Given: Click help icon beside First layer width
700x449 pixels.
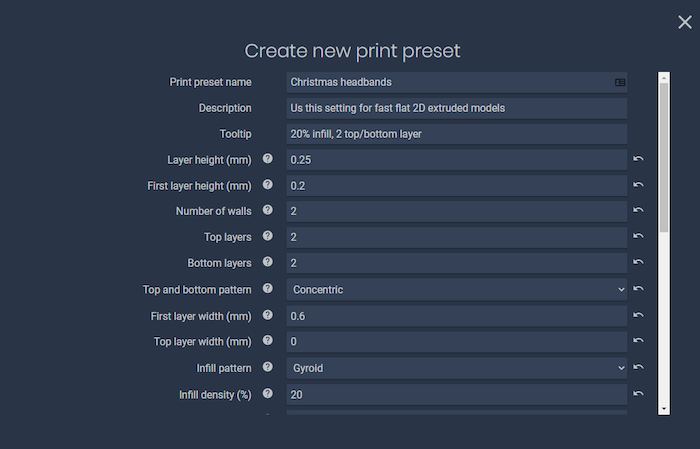Looking at the screenshot, I should pos(267,315).
